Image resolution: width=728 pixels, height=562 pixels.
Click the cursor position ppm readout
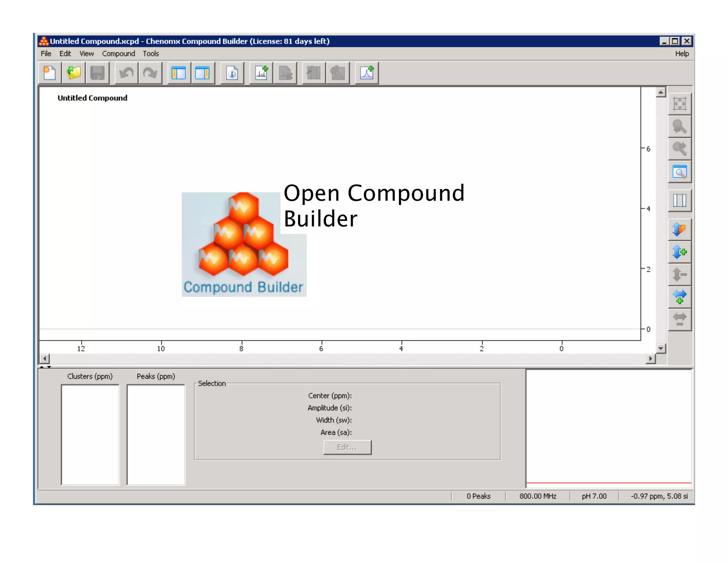pyautogui.click(x=659, y=496)
